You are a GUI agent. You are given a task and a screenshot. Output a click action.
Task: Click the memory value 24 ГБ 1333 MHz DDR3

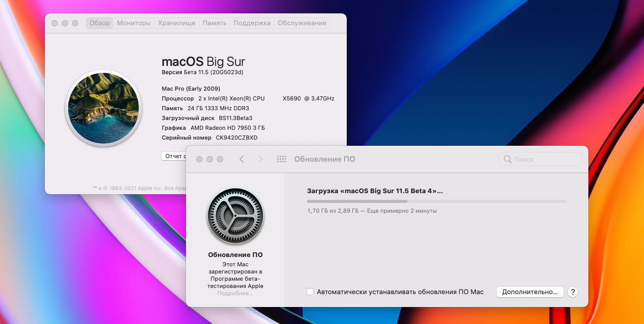point(218,108)
